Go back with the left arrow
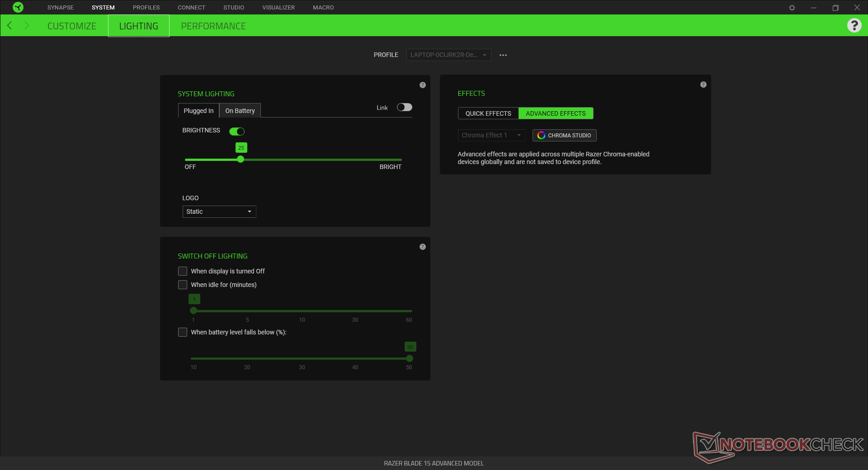 click(x=9, y=26)
